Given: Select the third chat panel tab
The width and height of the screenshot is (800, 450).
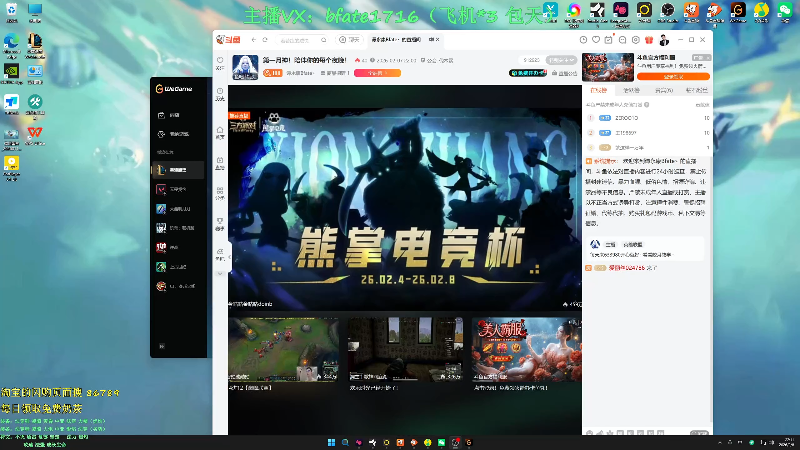Looking at the screenshot, I should (x=664, y=90).
